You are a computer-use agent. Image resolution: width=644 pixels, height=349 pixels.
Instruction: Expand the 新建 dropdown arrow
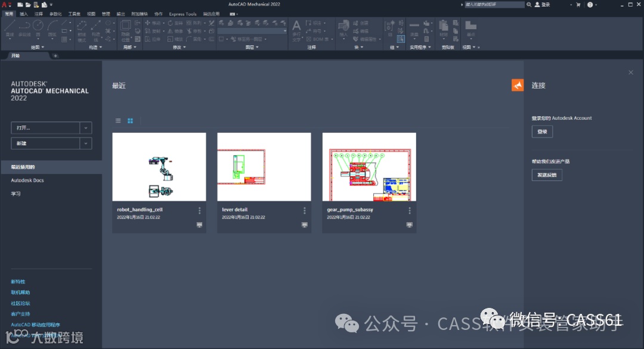coord(86,143)
